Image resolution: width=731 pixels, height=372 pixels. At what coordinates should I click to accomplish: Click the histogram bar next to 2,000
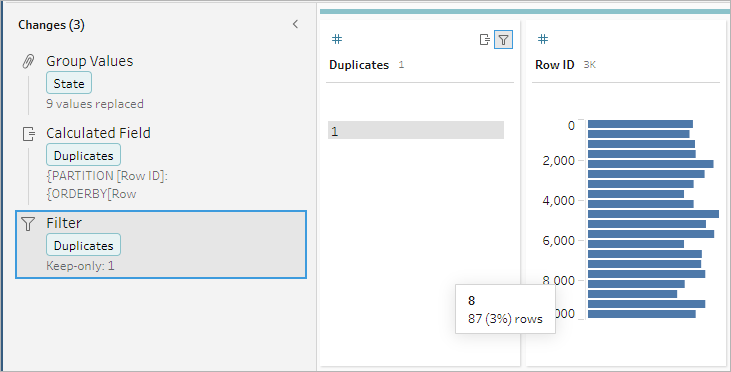coord(650,164)
